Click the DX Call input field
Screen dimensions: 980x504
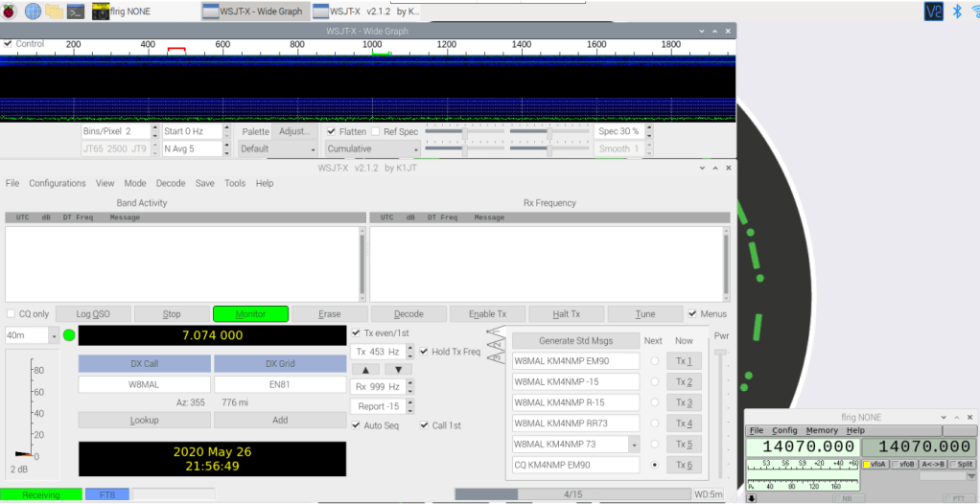(144, 384)
